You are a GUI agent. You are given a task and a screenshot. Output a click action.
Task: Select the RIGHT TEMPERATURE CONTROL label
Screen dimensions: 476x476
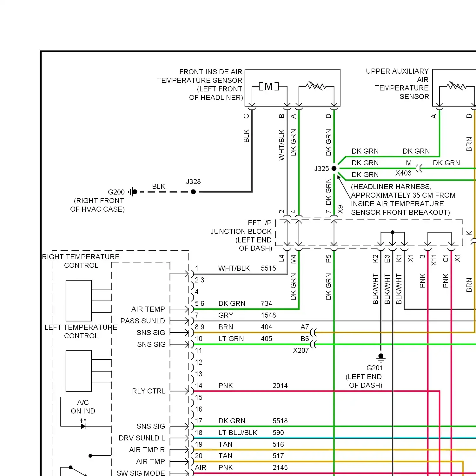(x=81, y=261)
